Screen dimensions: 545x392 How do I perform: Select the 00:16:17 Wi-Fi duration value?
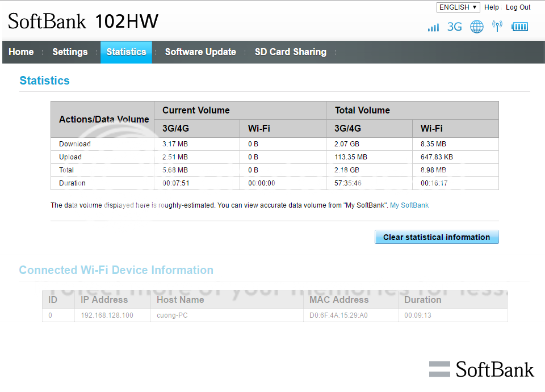click(434, 183)
